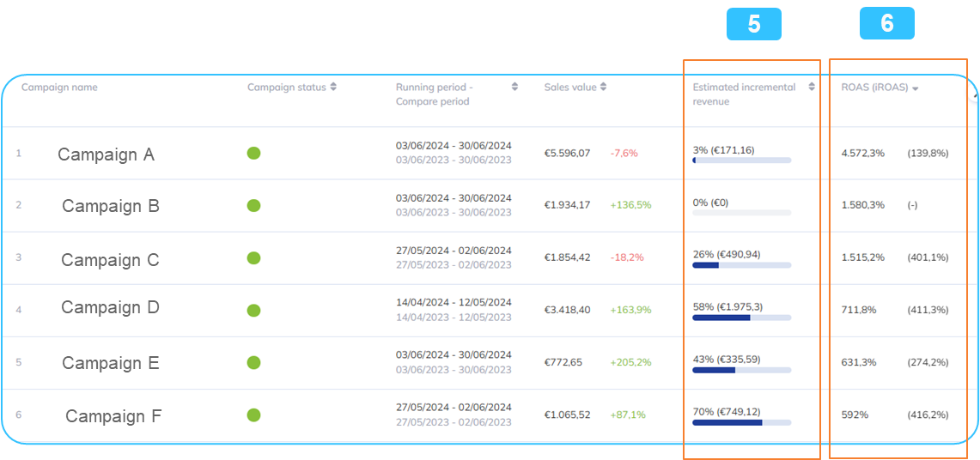Click Campaign A green status dot

pyautogui.click(x=253, y=153)
